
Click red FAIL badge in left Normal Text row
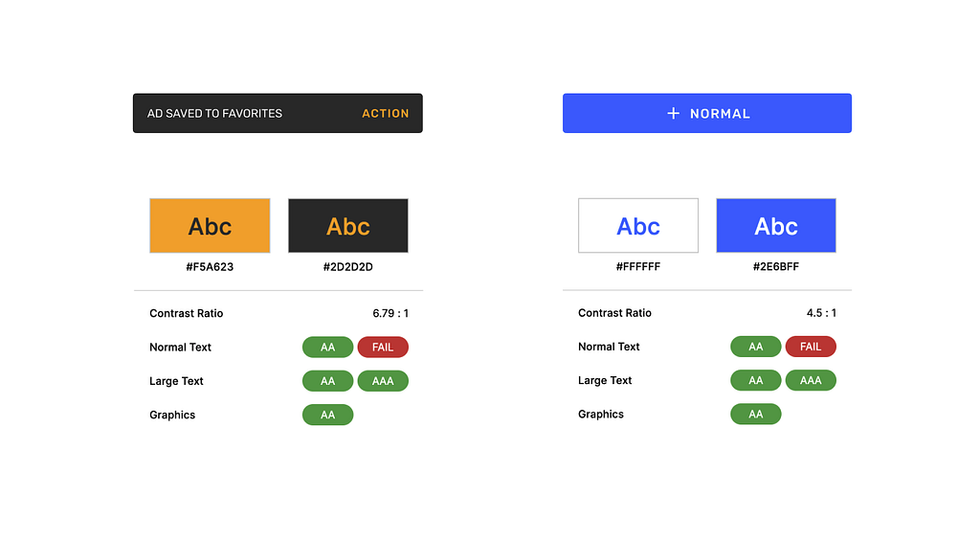(383, 347)
